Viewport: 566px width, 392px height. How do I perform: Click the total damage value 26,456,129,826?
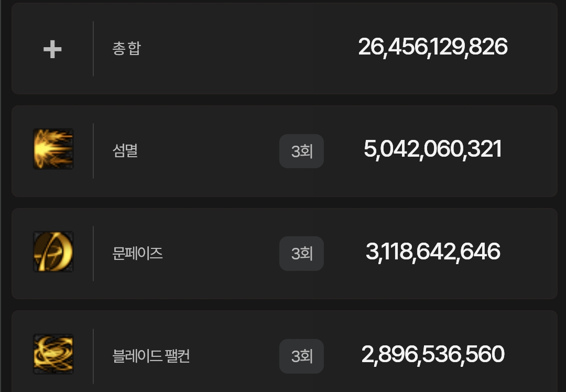click(433, 47)
